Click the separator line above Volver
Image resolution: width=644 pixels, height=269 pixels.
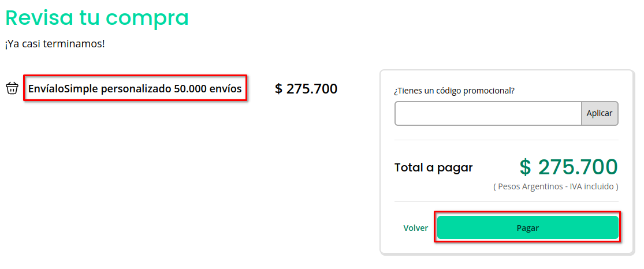[x=506, y=202]
